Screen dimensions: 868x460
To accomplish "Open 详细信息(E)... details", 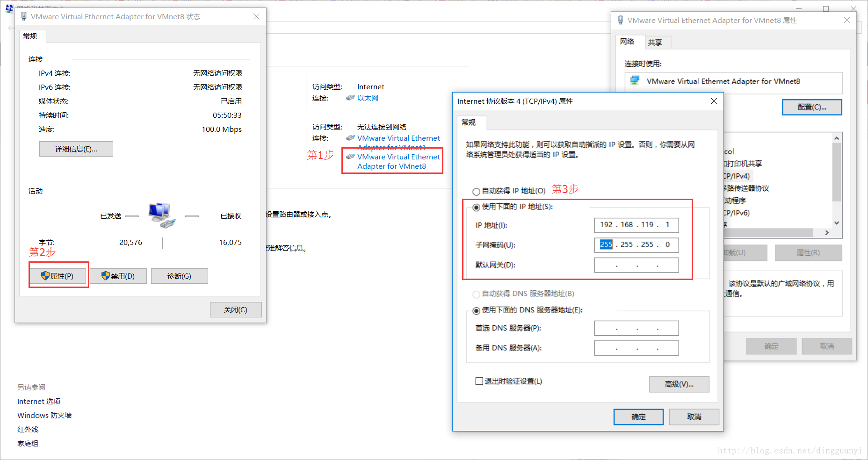I will point(76,149).
